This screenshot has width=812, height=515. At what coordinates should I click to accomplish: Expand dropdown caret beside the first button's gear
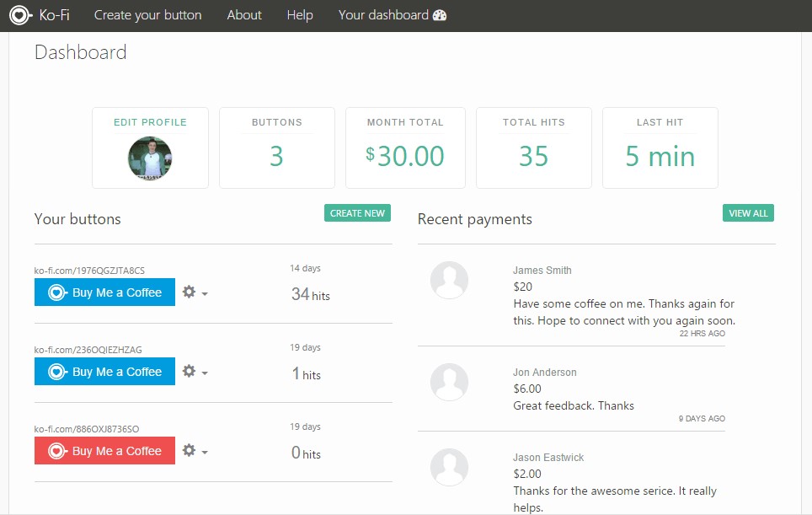point(205,294)
